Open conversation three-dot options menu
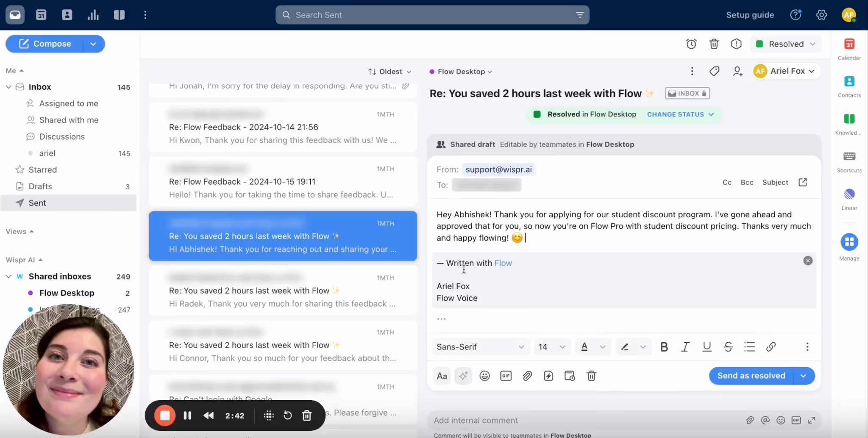 692,71
